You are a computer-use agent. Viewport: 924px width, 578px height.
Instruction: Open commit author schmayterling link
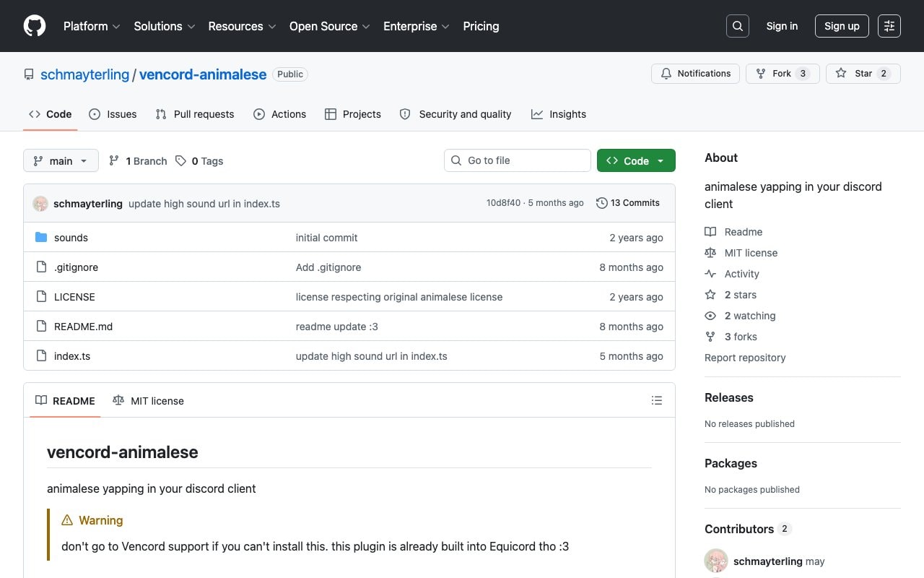pos(88,204)
